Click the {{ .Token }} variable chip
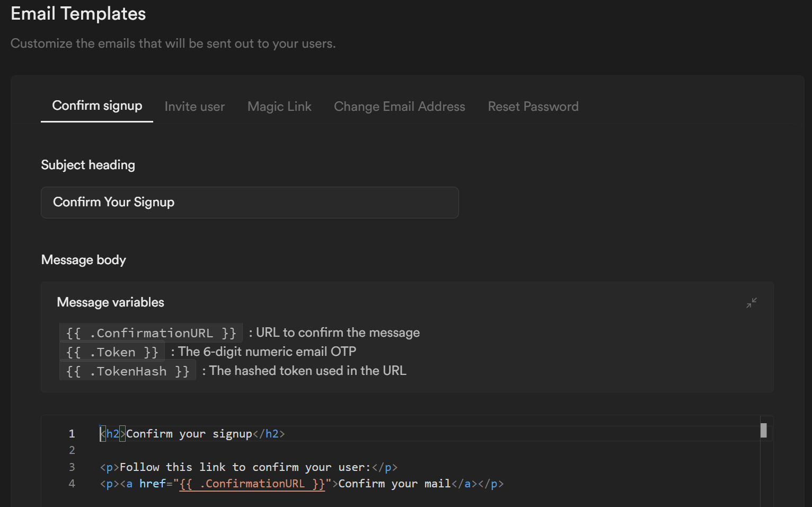The height and width of the screenshot is (507, 812). [112, 352]
